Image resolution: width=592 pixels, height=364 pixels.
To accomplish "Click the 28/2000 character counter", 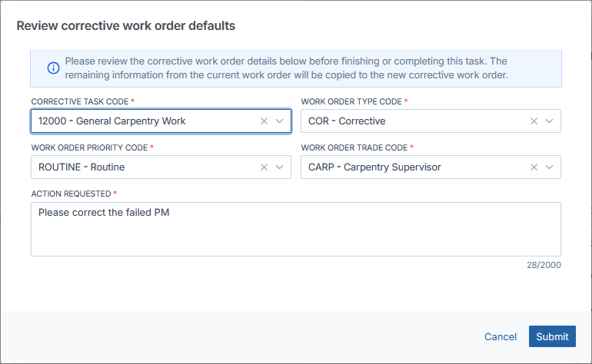I will point(544,265).
